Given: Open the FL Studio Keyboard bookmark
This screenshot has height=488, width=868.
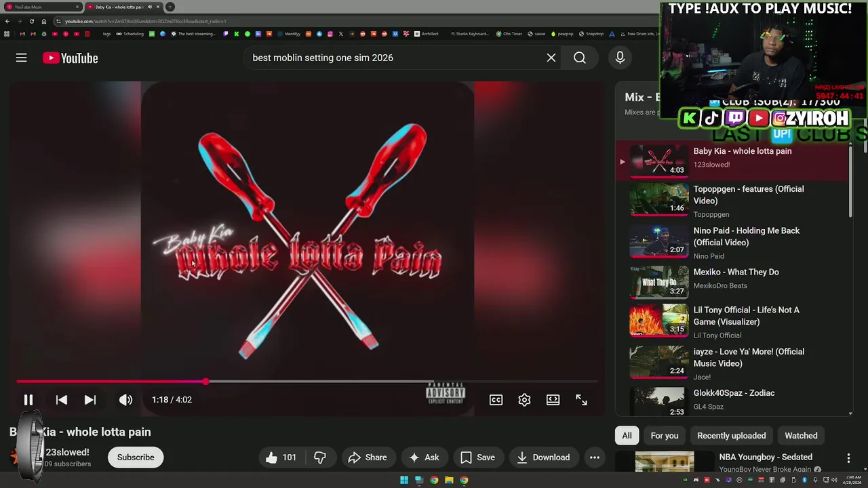Looking at the screenshot, I should click(470, 34).
